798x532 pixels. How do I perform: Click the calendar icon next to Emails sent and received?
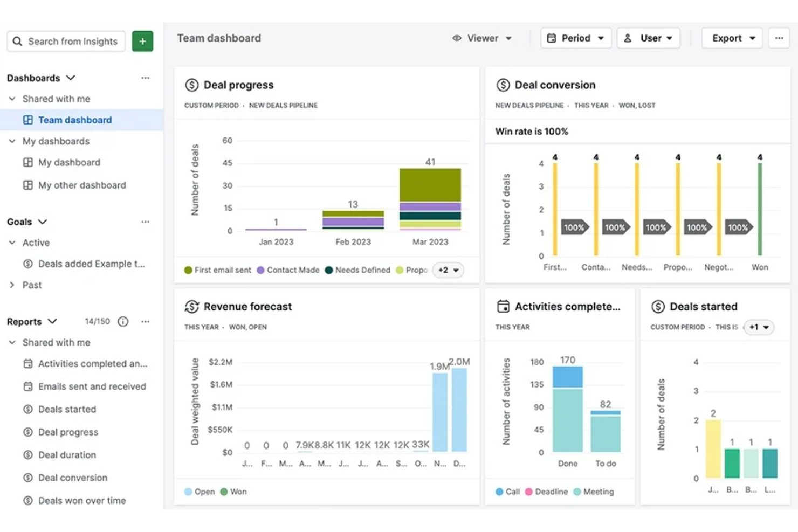[27, 386]
